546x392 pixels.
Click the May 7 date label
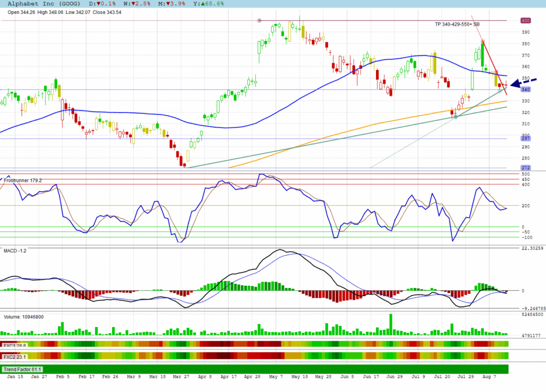(x=276, y=377)
